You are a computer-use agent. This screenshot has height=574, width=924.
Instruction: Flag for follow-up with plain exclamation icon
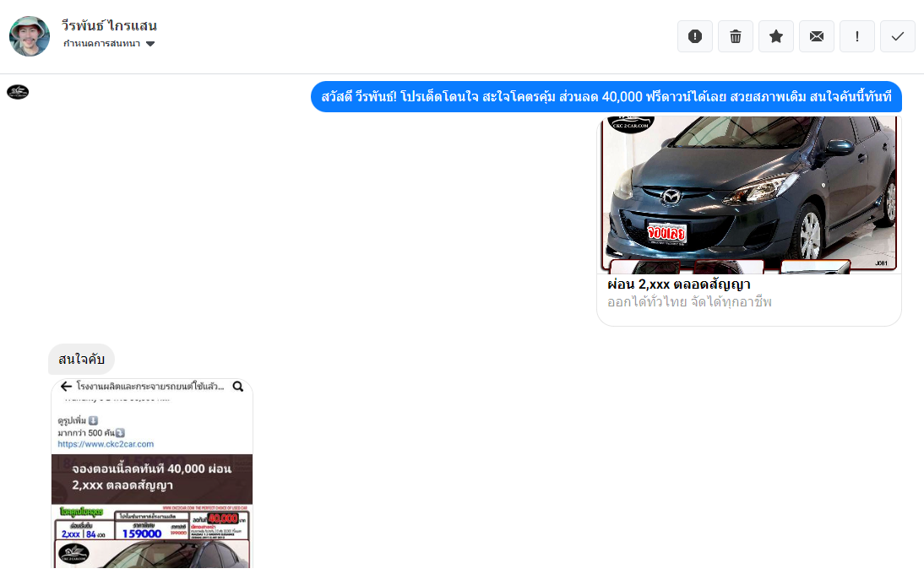[x=856, y=36]
